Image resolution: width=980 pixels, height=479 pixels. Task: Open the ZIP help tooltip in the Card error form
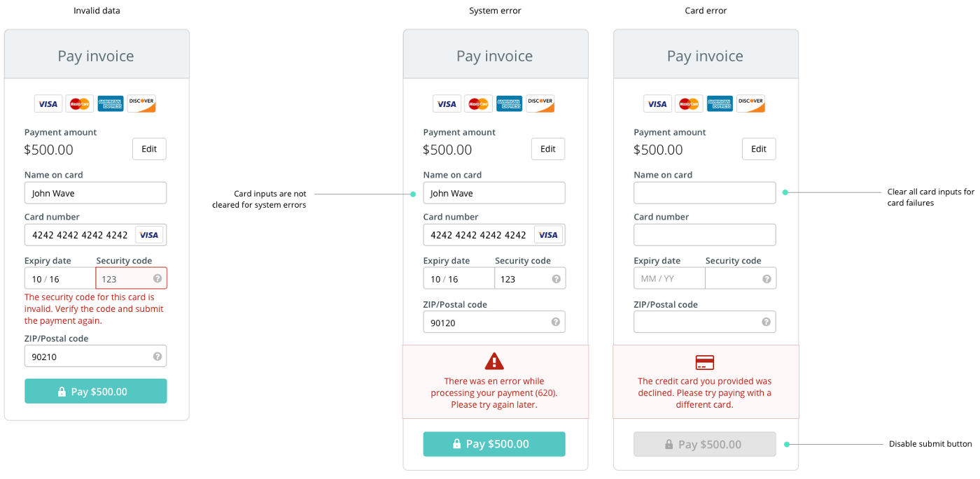(766, 322)
